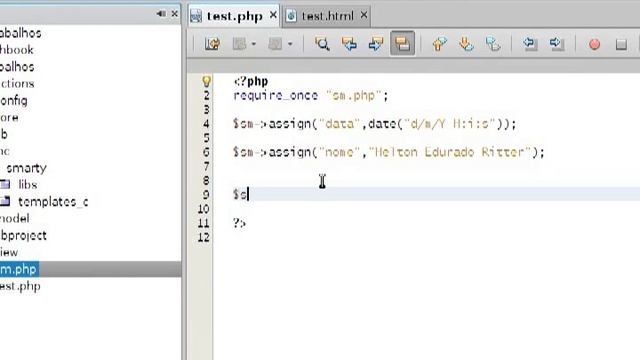Click Stop Macro Recording square icon
This screenshot has height=360, width=640.
point(621,44)
